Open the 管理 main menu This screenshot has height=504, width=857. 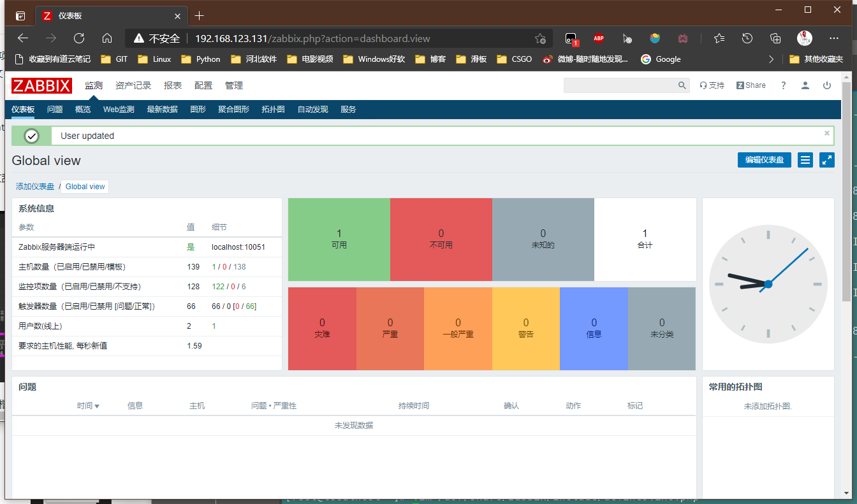234,85
